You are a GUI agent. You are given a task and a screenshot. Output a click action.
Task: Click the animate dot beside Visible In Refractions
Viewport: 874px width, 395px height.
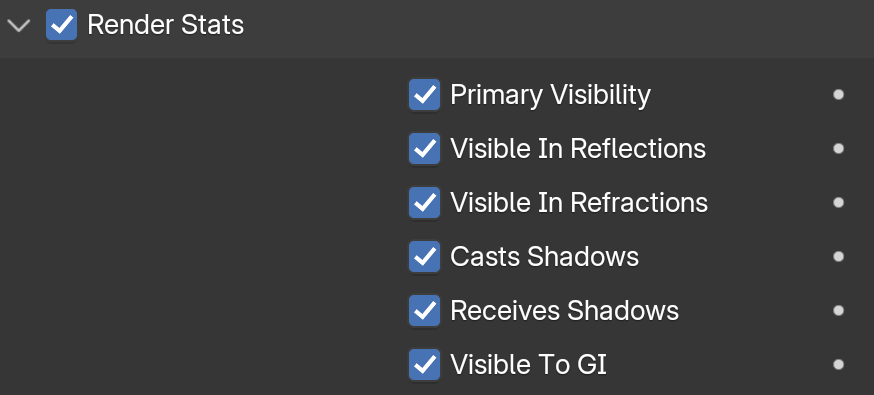click(x=838, y=202)
